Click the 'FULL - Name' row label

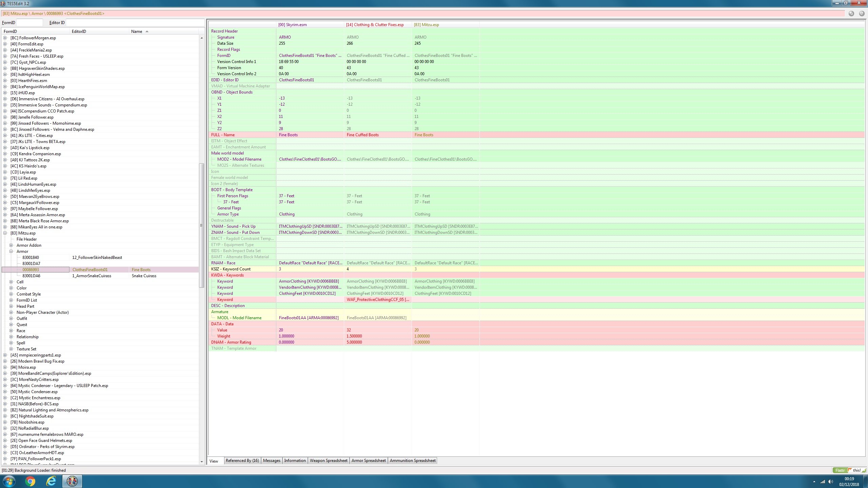pyautogui.click(x=222, y=135)
